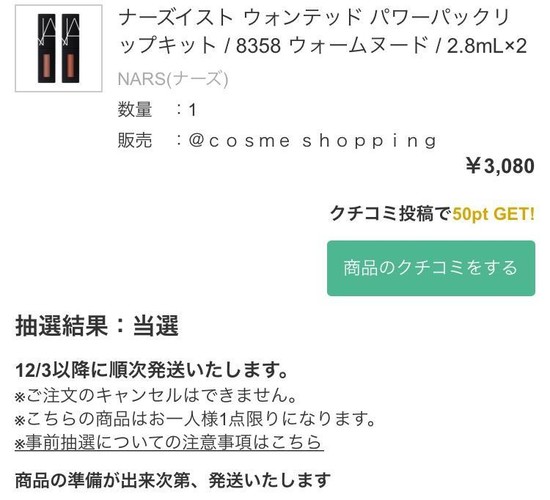Click the @cosme shopping seller name
The width and height of the screenshot is (550, 500).
(x=313, y=141)
